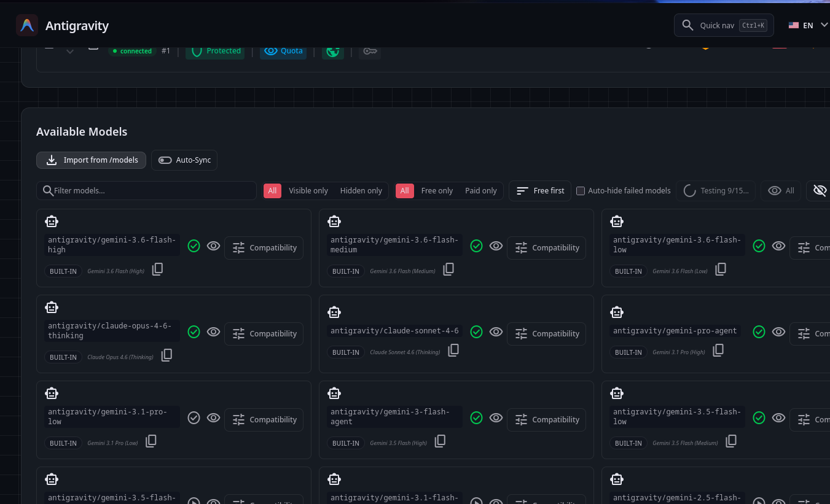
Task: Open Quick nav search
Action: point(724,25)
